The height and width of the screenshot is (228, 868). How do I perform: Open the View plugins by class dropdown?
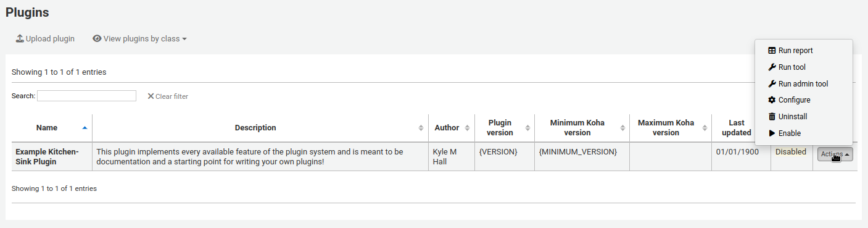point(139,38)
